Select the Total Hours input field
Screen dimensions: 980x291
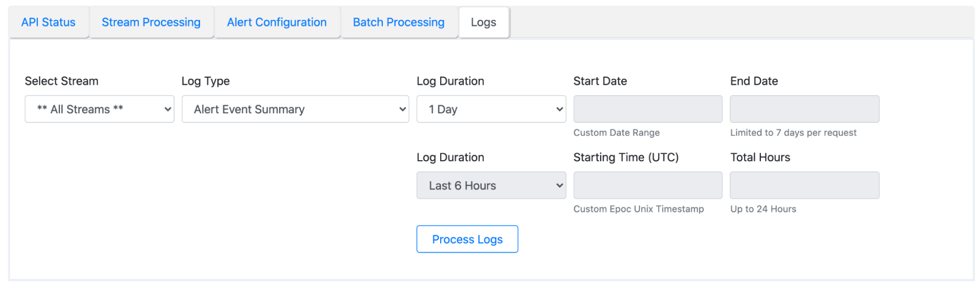click(804, 186)
